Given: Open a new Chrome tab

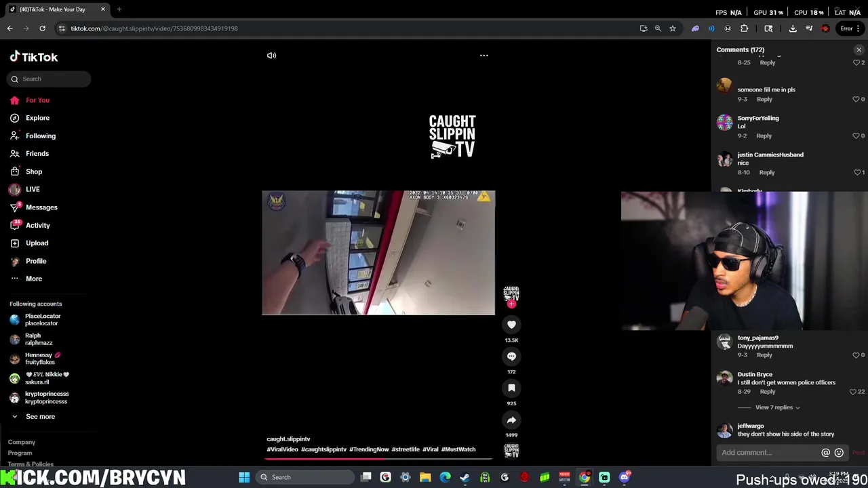Looking at the screenshot, I should click(119, 9).
